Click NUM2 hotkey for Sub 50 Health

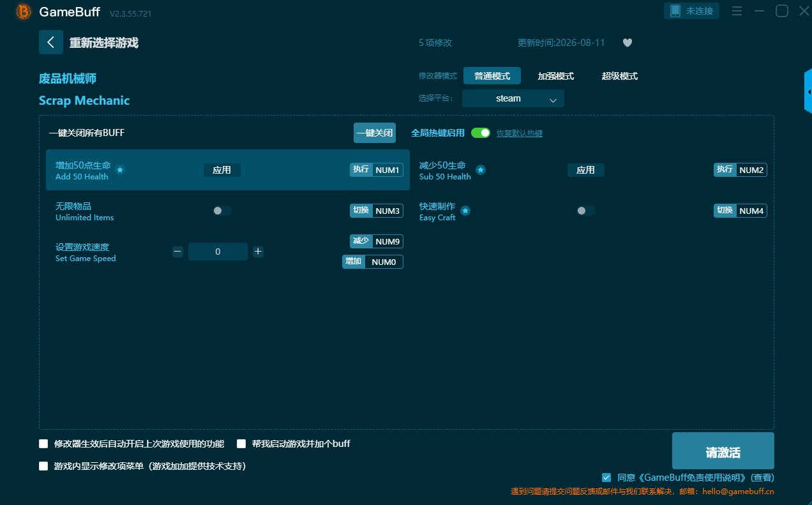[x=751, y=170]
